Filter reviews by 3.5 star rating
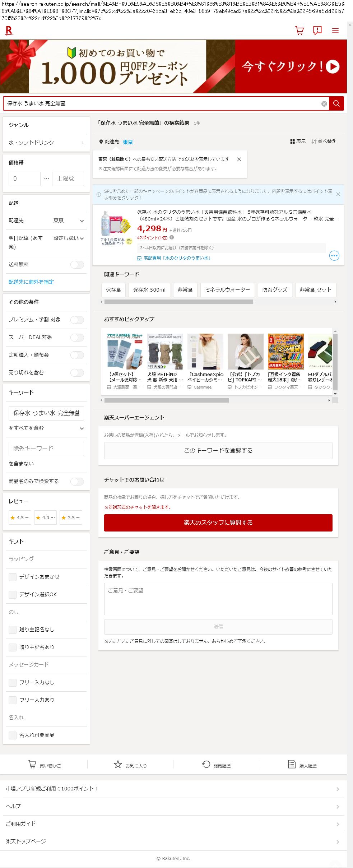This screenshot has width=353, height=868. [71, 517]
